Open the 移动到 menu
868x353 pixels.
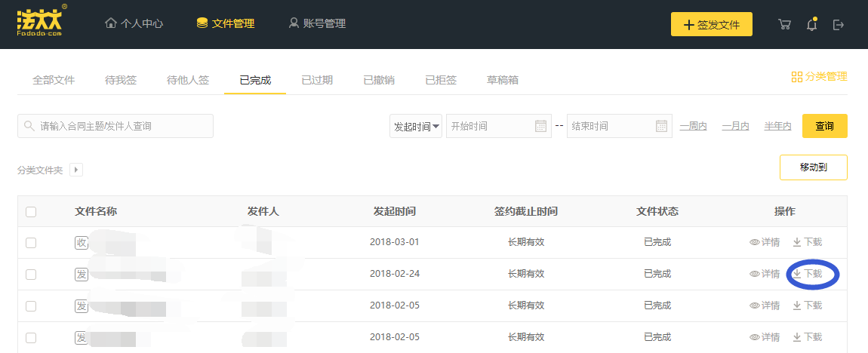pos(813,167)
